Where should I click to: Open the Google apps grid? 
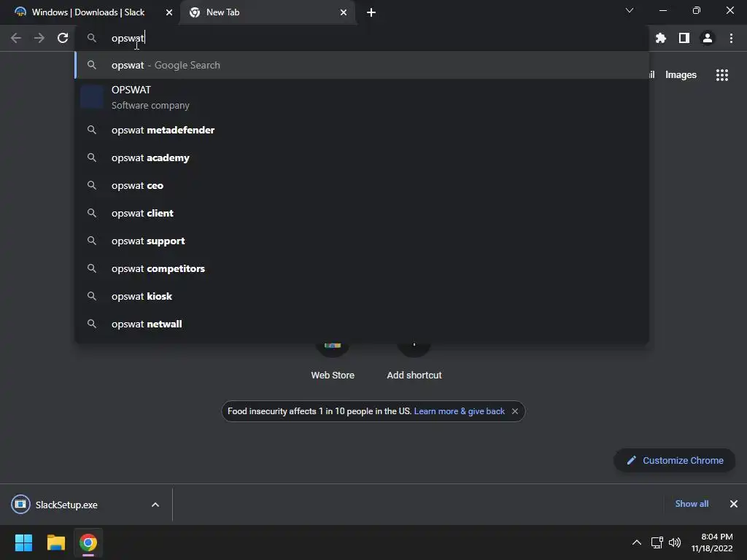722,75
